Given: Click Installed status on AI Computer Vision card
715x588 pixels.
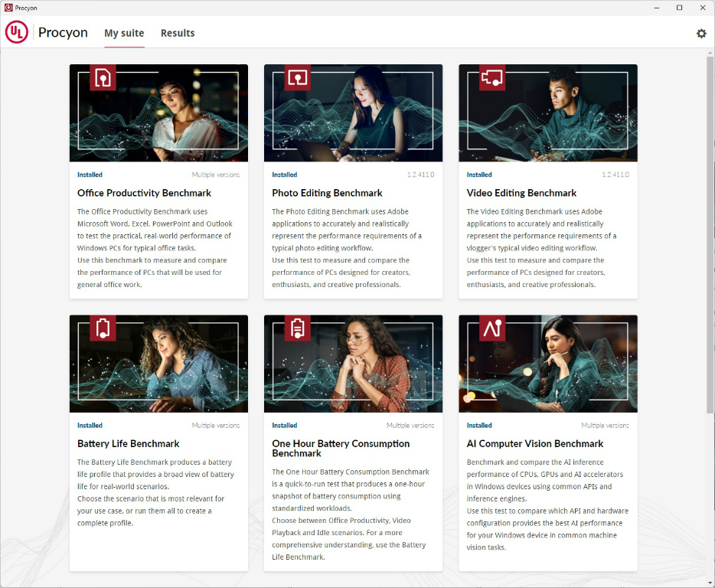Looking at the screenshot, I should click(x=479, y=425).
